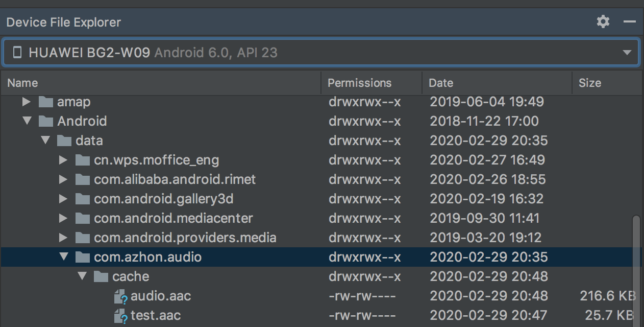Expand the amap folder
Screen dimensions: 644x327
click(x=26, y=102)
